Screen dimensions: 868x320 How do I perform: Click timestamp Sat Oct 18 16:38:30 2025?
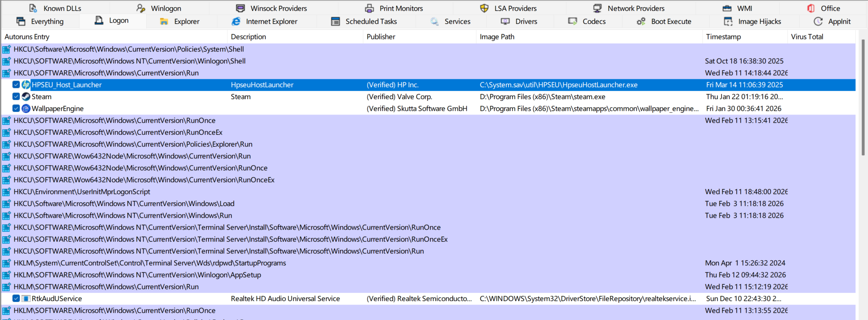pyautogui.click(x=744, y=61)
